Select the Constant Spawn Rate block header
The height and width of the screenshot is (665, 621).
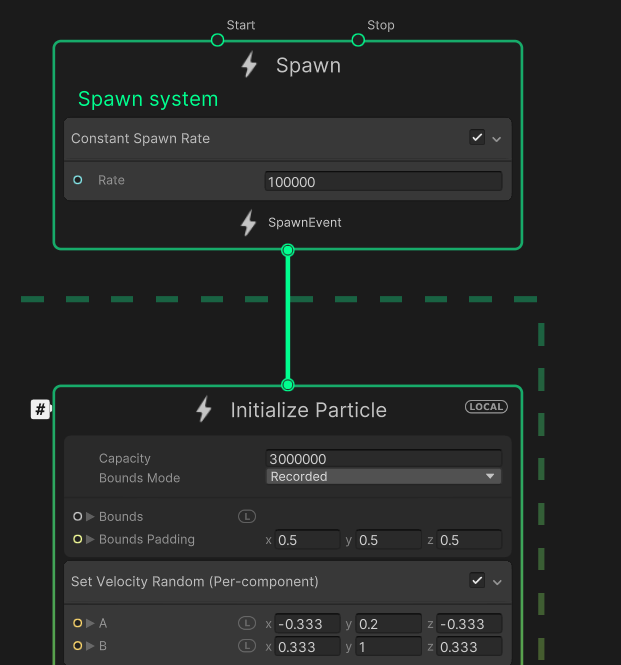pos(288,139)
